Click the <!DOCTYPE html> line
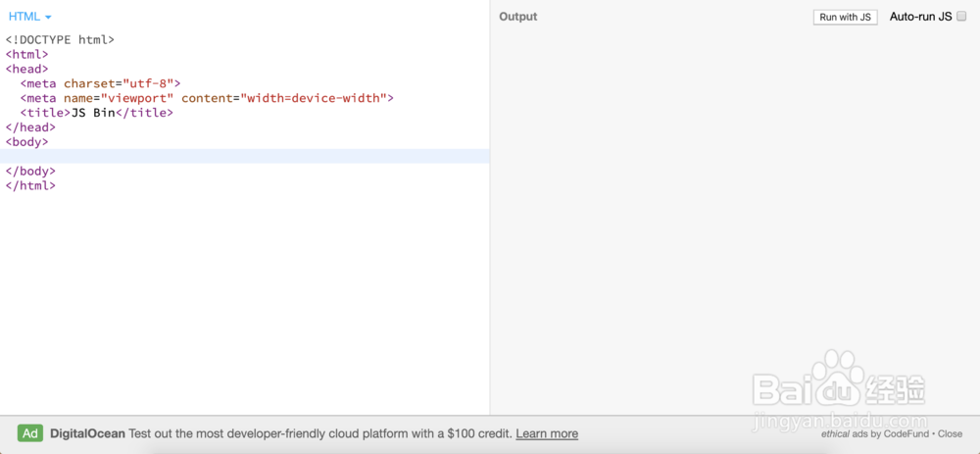 click(60, 39)
